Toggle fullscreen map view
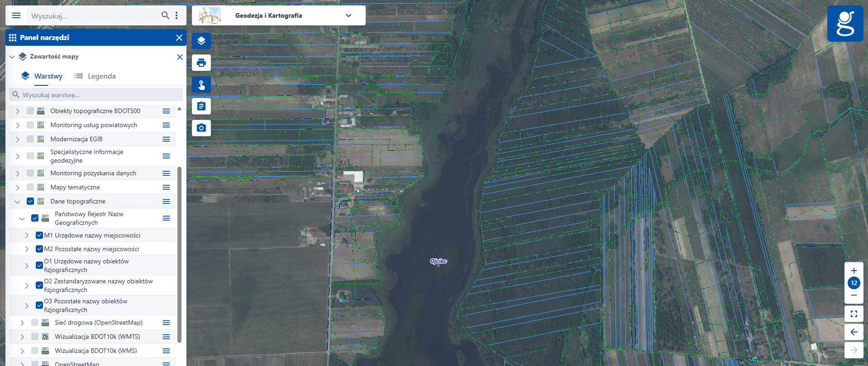 click(854, 314)
